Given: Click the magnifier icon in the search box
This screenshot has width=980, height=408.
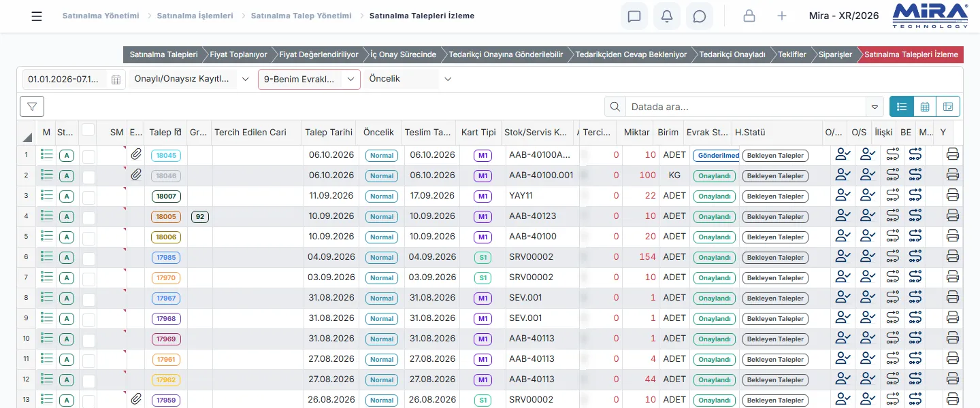Looking at the screenshot, I should pos(615,107).
